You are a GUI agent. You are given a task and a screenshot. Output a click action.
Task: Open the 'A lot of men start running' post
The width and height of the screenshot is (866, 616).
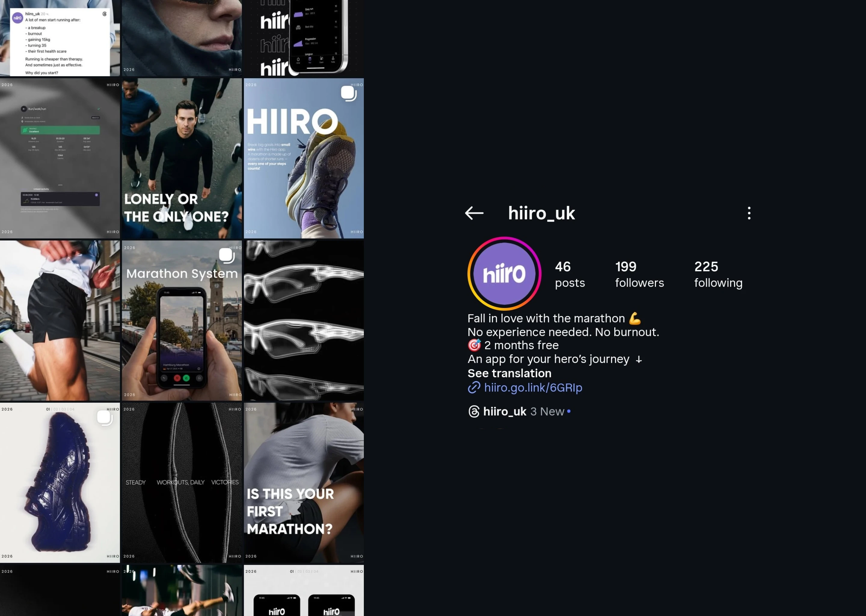pos(60,38)
